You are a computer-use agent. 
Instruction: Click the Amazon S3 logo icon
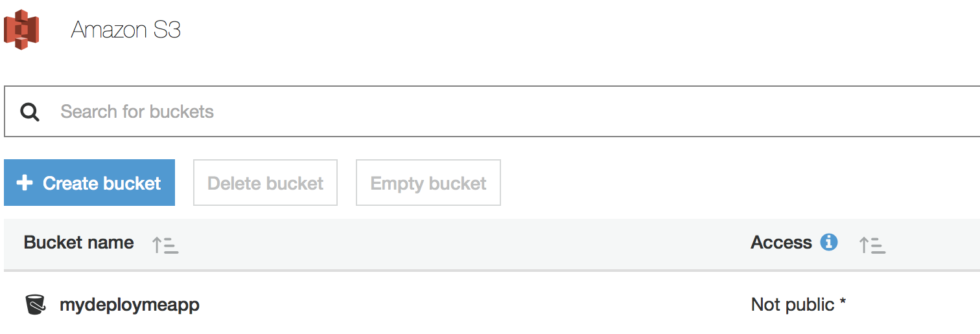click(x=21, y=30)
